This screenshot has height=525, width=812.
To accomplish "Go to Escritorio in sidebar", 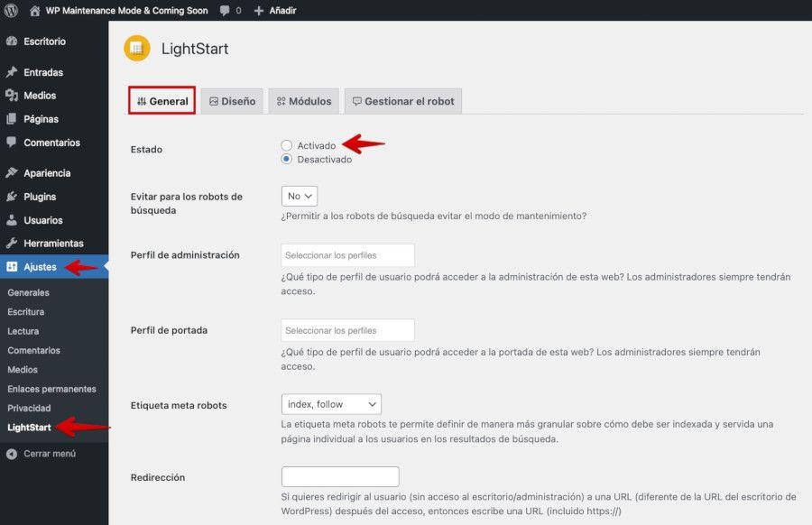I will point(44,41).
